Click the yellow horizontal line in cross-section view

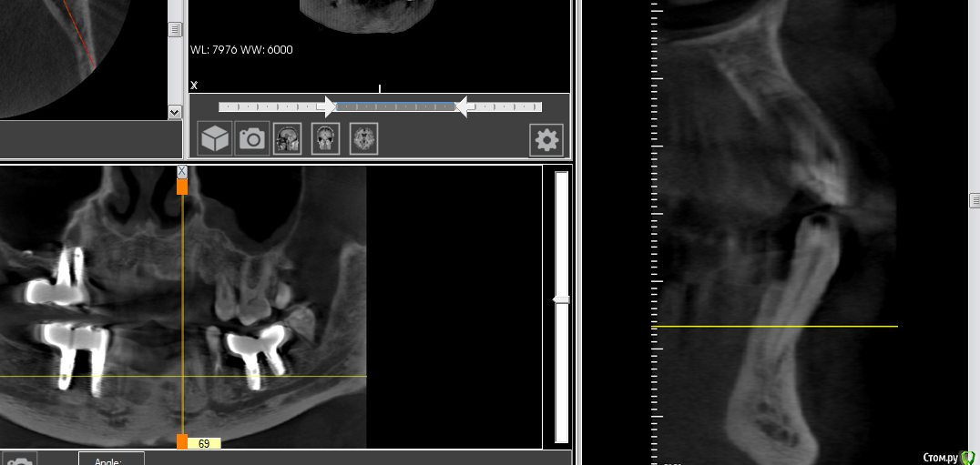point(774,326)
